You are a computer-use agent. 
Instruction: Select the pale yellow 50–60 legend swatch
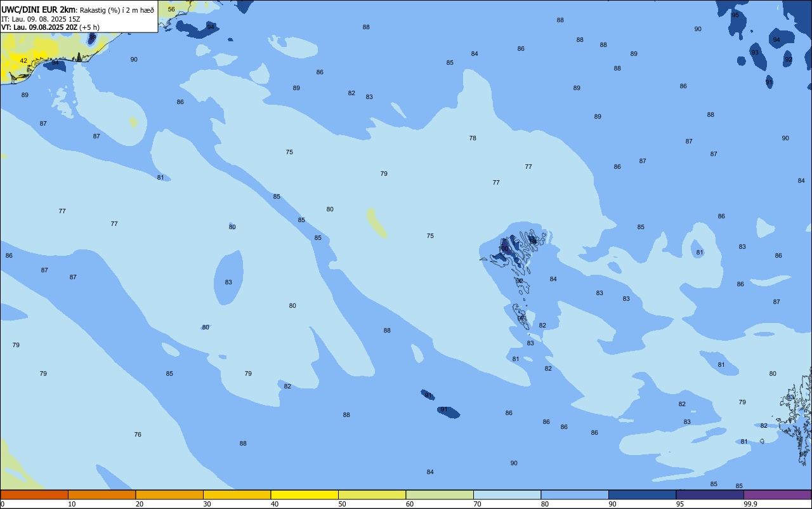pos(372,494)
